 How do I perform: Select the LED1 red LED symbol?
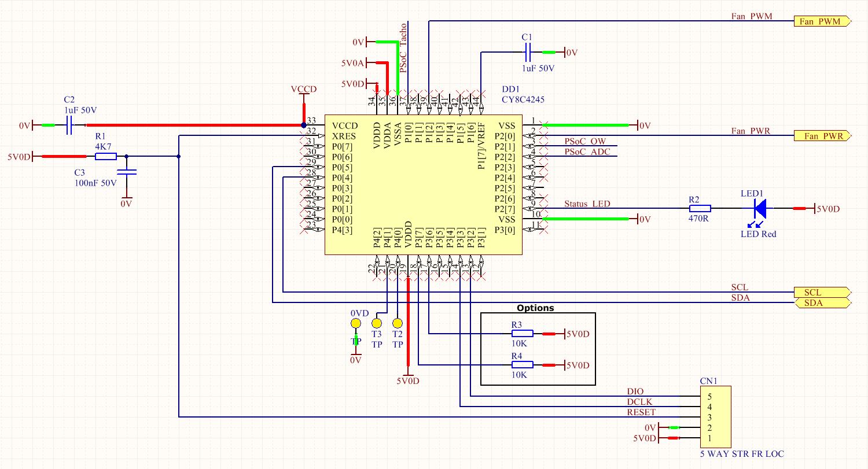[x=761, y=209]
